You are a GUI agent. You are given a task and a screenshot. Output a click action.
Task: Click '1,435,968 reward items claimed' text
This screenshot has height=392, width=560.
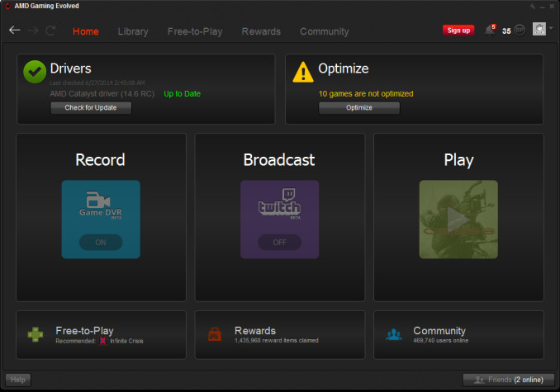[277, 341]
